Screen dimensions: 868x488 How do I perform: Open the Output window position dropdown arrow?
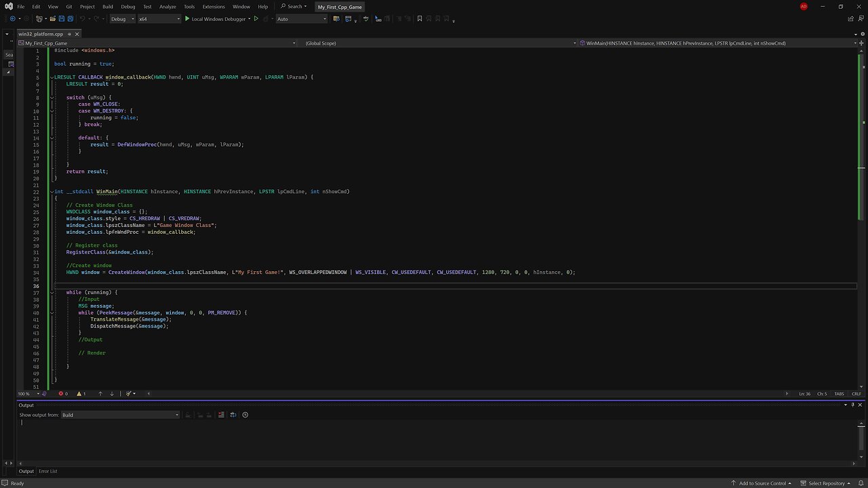pos(846,405)
